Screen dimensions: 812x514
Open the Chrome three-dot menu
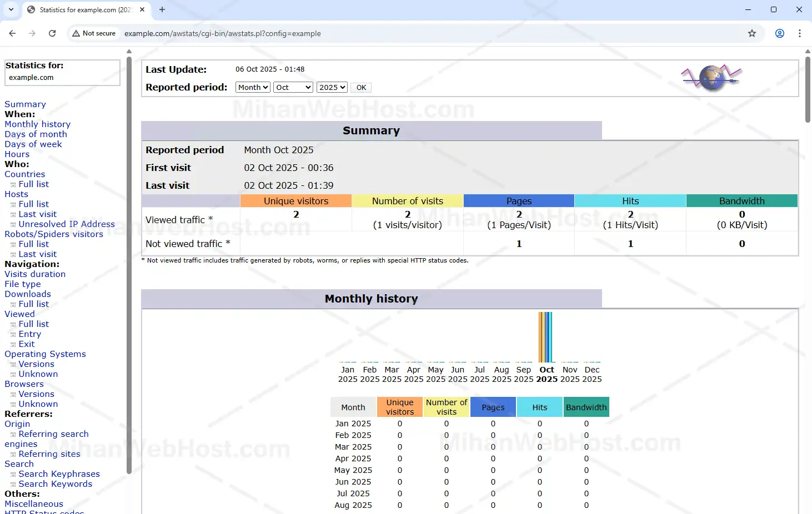pos(799,33)
